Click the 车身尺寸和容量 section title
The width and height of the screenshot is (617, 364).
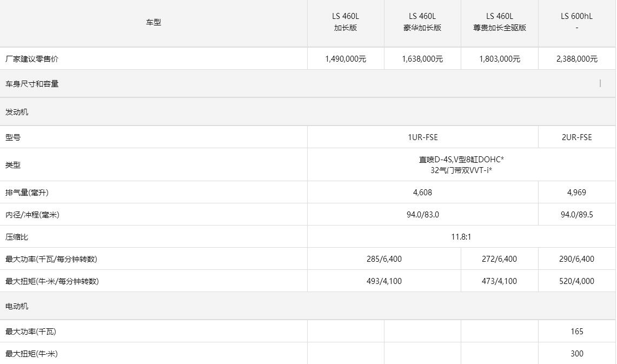coord(32,84)
